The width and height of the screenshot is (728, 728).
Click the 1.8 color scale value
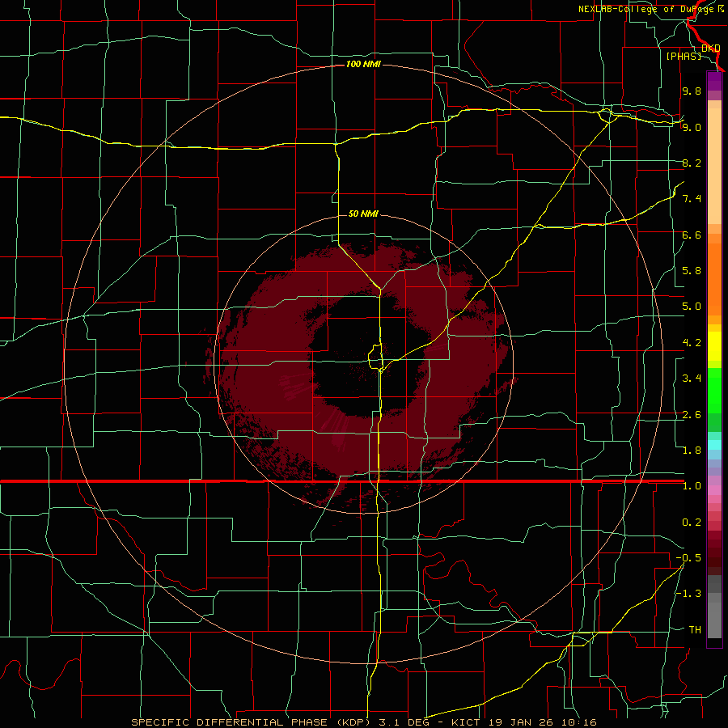click(692, 451)
